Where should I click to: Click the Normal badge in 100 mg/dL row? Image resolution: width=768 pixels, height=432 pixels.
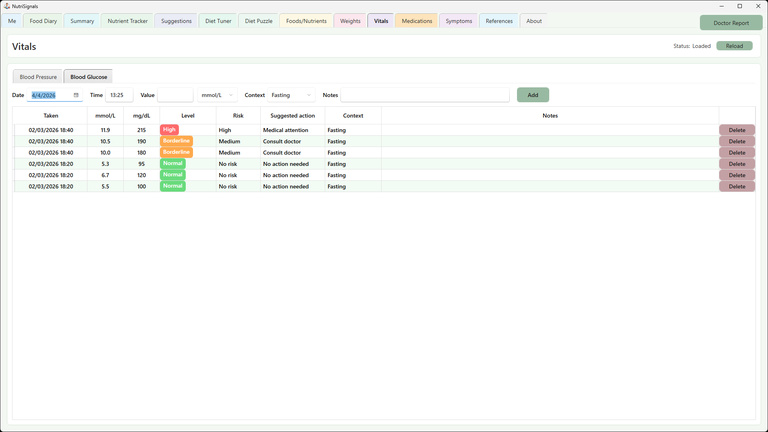(x=173, y=186)
